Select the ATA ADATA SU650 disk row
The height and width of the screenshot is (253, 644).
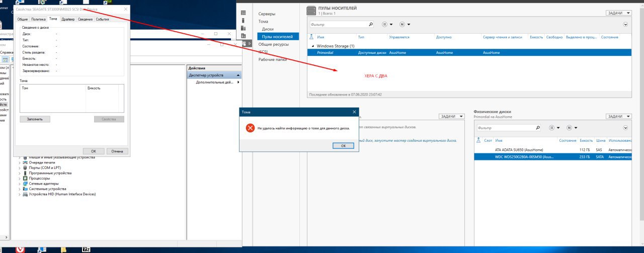click(x=552, y=149)
